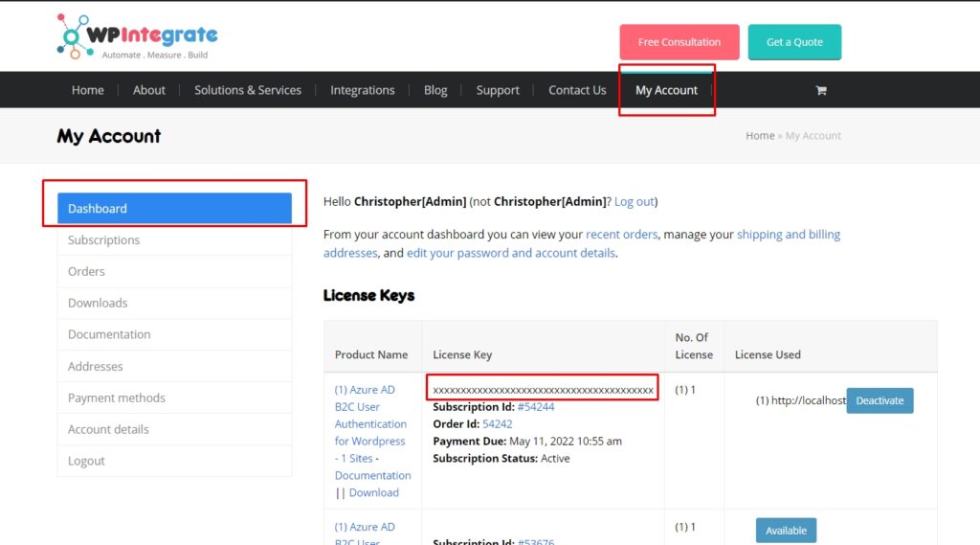Image resolution: width=980 pixels, height=545 pixels.
Task: Open Subscriptions in account sidebar
Action: (x=174, y=240)
